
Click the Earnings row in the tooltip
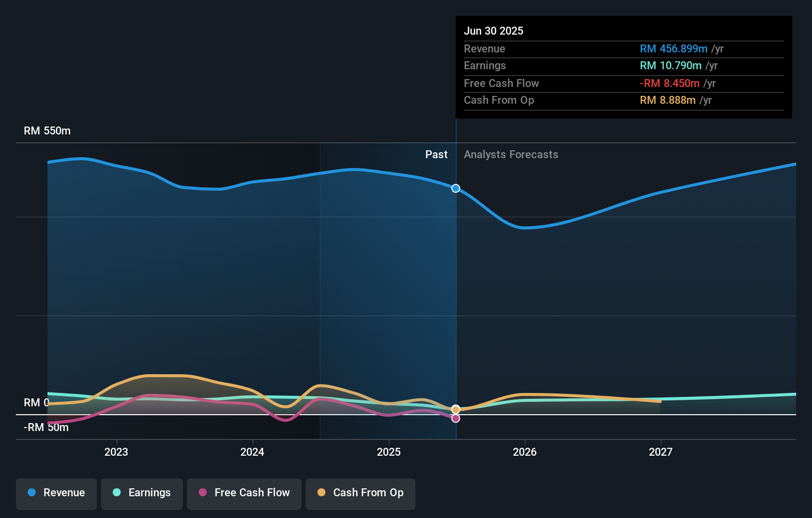pyautogui.click(x=569, y=66)
